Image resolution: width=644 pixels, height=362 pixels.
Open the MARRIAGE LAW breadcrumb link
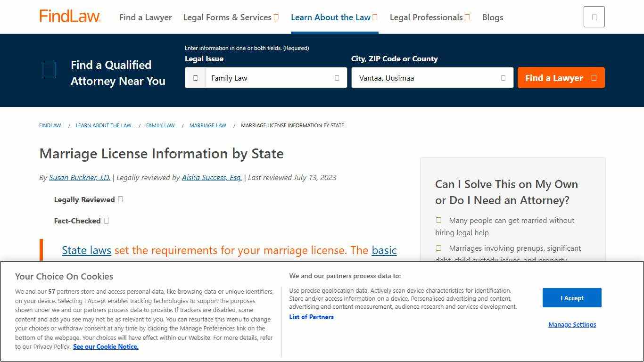[207, 125]
